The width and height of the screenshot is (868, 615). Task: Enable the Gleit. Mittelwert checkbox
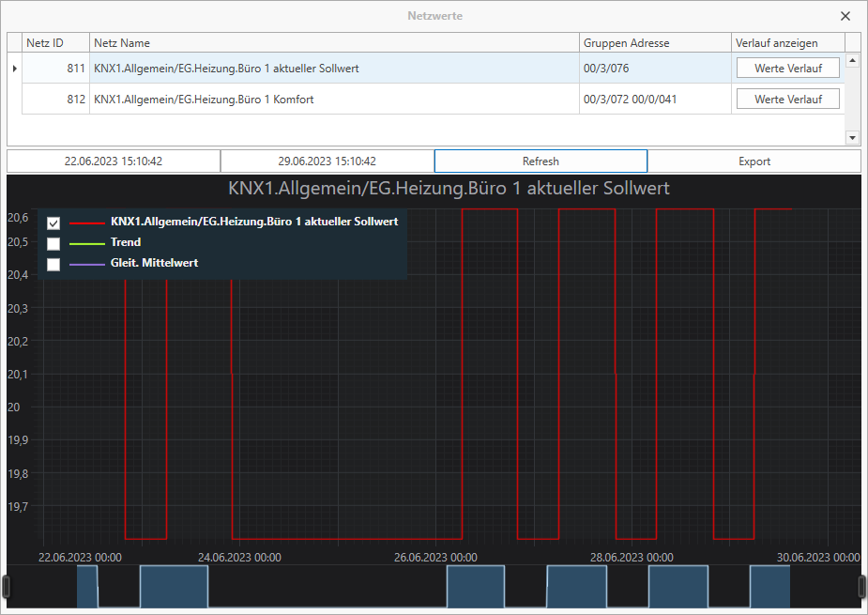[53, 264]
